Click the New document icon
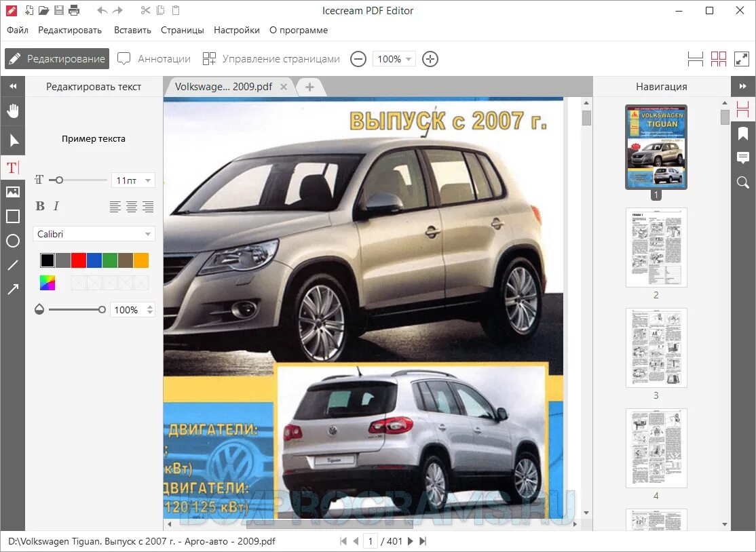This screenshot has width=756, height=552. tap(29, 10)
